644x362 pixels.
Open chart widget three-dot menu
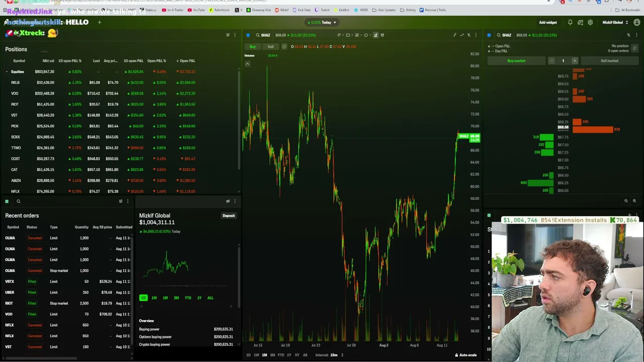point(476,35)
